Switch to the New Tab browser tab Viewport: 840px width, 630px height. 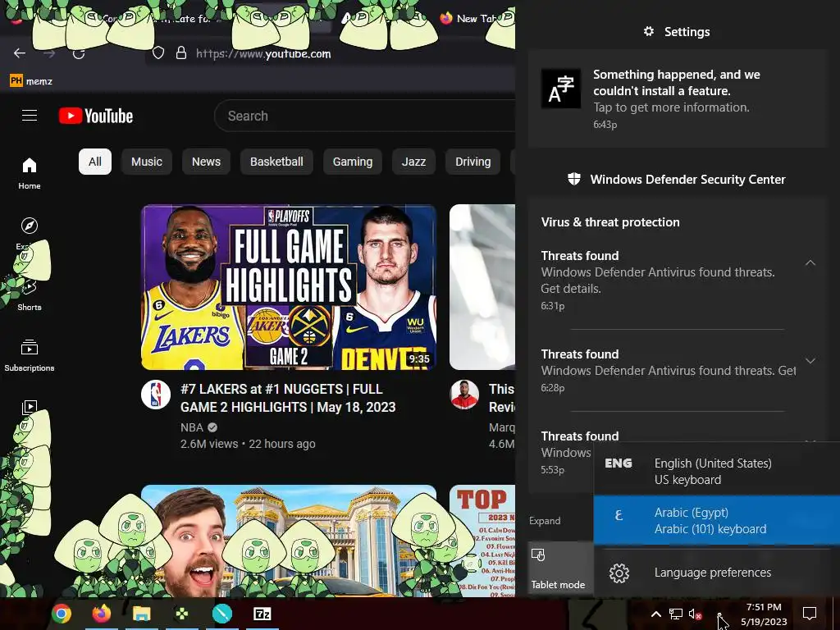pos(474,18)
